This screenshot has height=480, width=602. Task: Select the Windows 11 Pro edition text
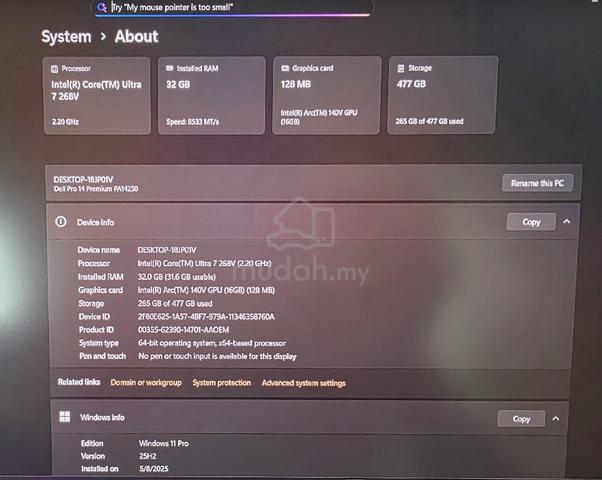tap(164, 444)
